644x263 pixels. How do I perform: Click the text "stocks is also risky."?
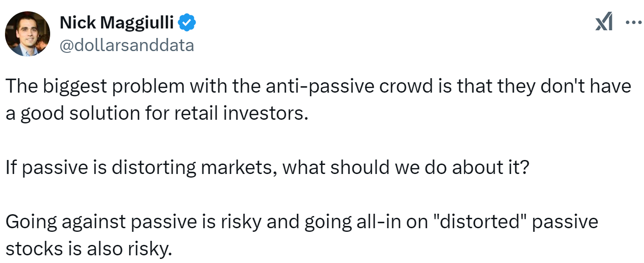point(89,249)
